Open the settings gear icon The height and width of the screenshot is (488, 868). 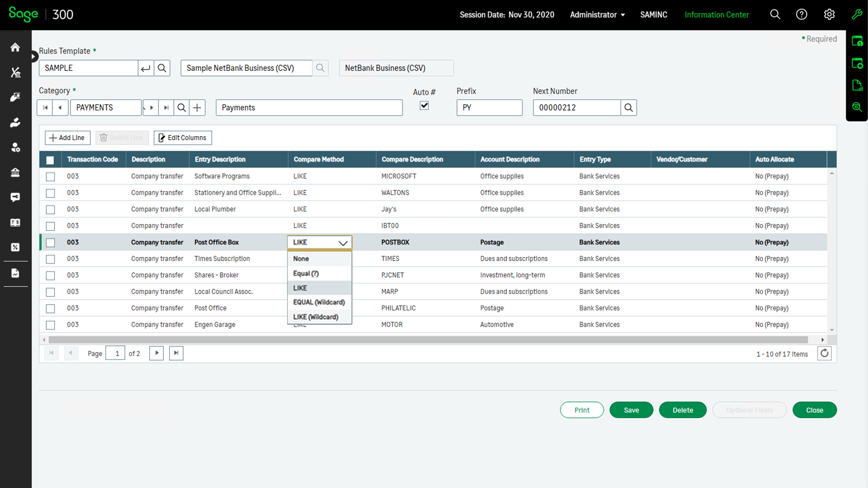pyautogui.click(x=829, y=14)
